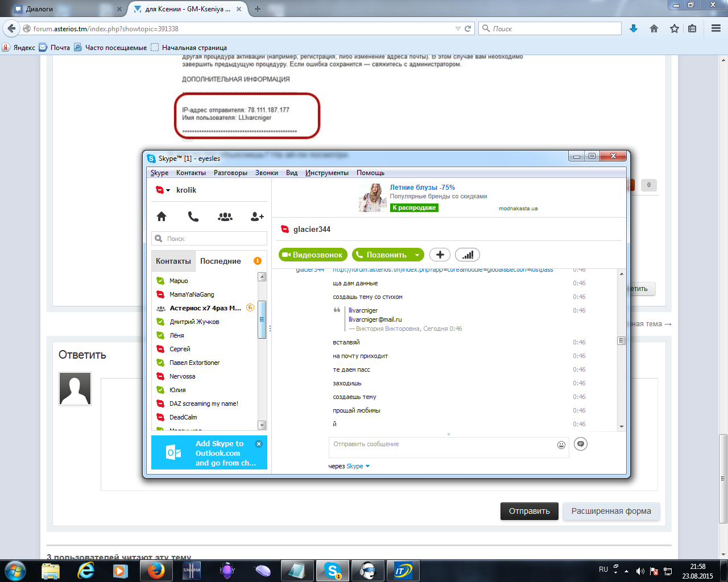Show bookmarks list icon in Firefox
Viewport: 728px width, 582px height.
(692, 28)
